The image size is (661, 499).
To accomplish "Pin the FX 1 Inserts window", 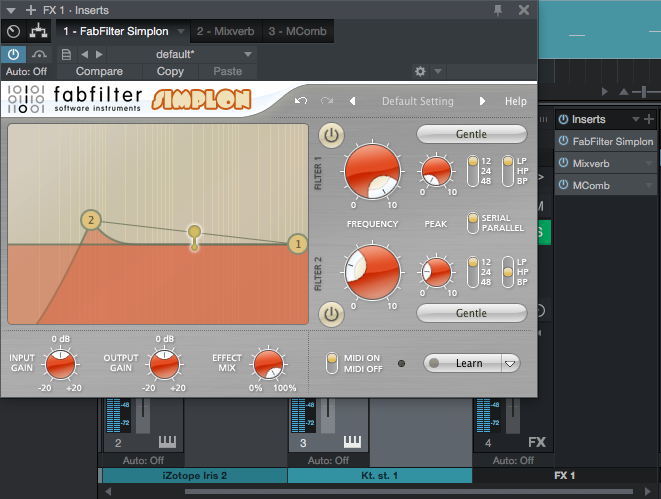I will point(498,10).
